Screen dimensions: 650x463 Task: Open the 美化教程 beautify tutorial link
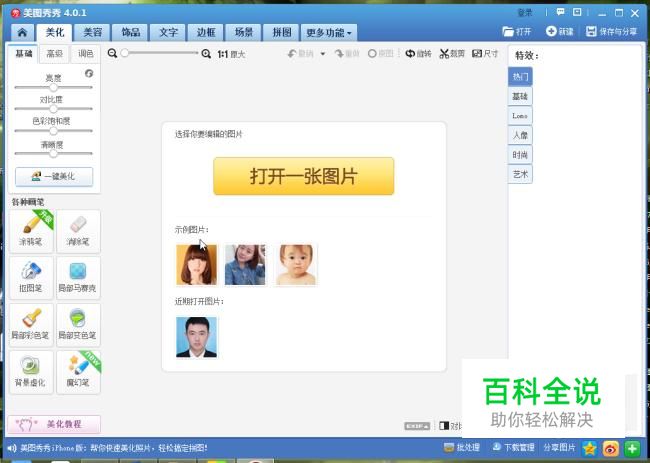(x=54, y=424)
